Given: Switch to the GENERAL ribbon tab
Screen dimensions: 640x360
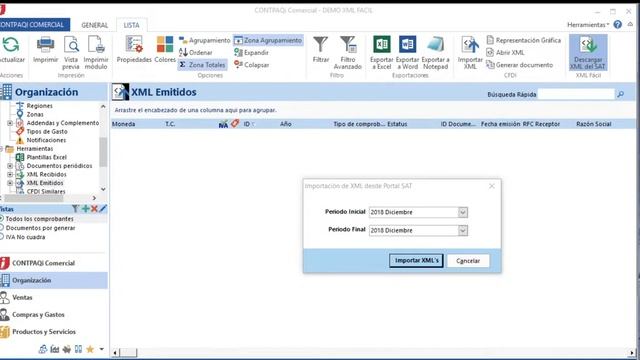Looking at the screenshot, I should (95, 25).
